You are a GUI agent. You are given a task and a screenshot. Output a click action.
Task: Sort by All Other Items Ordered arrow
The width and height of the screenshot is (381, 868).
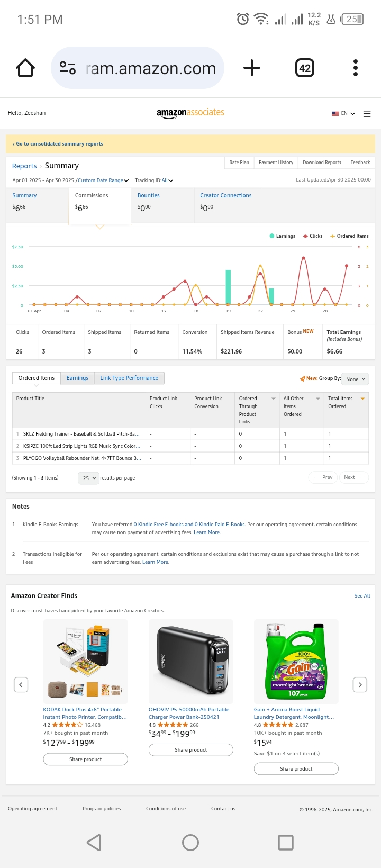tap(318, 399)
